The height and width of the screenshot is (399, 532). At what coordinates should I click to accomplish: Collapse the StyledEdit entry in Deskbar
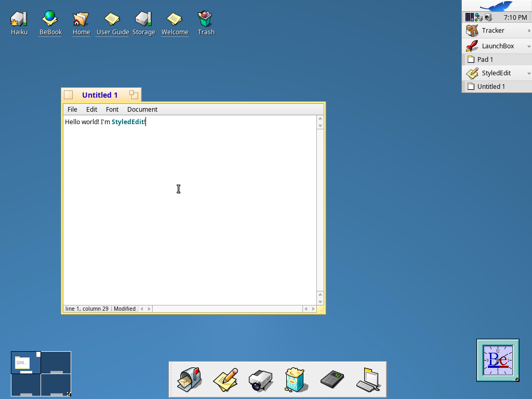[529, 74]
